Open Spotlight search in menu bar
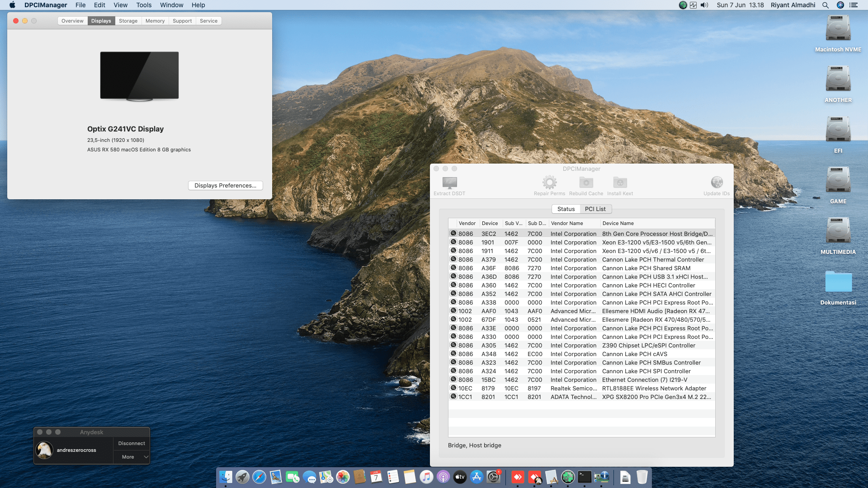868x488 pixels. tap(826, 5)
